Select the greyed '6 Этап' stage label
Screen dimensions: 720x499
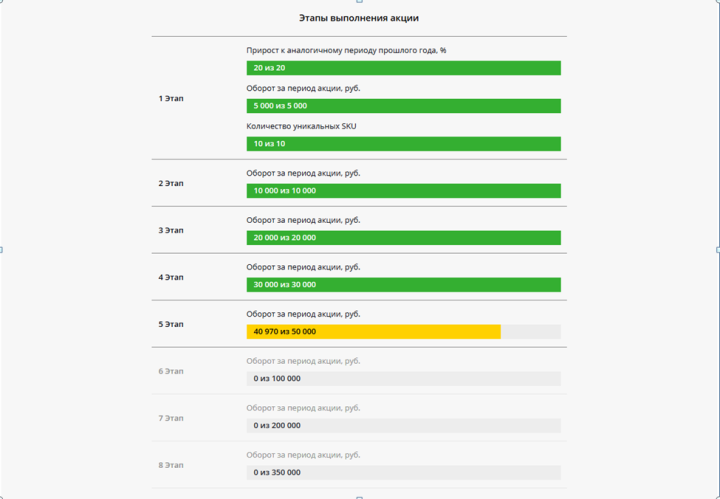tap(171, 371)
